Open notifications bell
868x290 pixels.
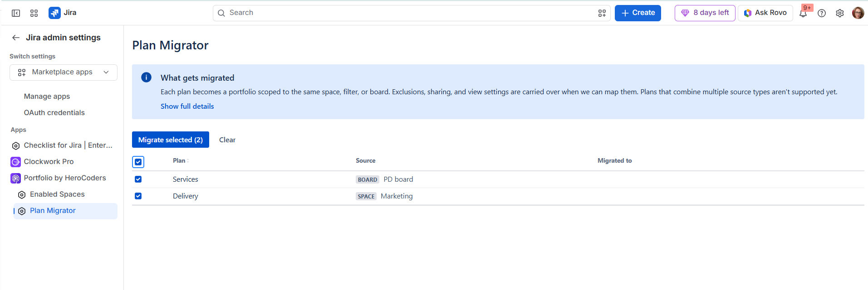pyautogui.click(x=803, y=13)
